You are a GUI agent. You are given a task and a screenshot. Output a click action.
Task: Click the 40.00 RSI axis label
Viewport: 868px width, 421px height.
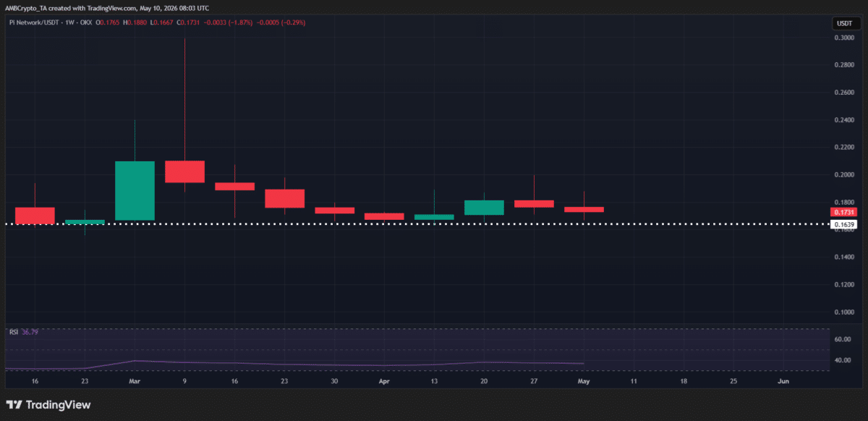(842, 360)
